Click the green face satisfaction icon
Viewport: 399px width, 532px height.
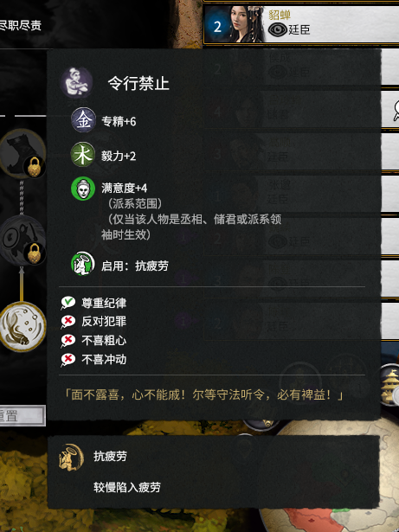click(83, 189)
